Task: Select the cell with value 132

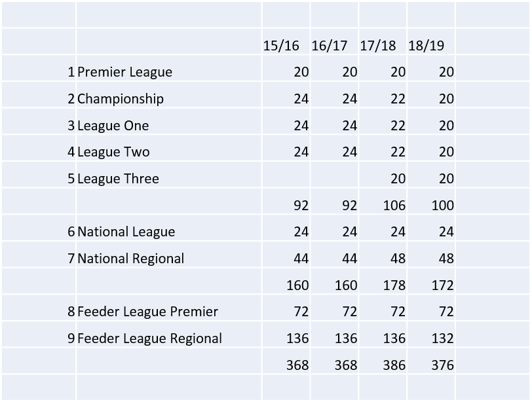Action: tap(431, 335)
